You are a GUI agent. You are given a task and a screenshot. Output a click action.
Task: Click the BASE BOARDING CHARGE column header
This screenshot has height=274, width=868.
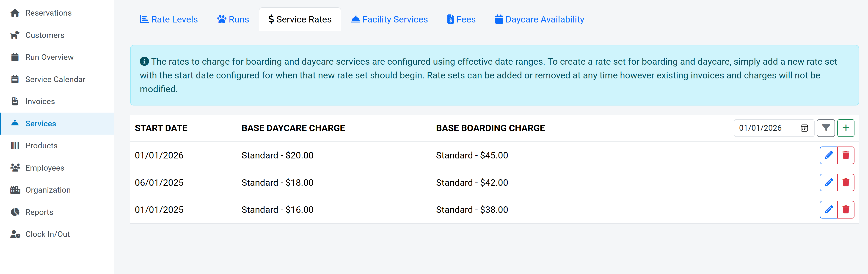[490, 128]
